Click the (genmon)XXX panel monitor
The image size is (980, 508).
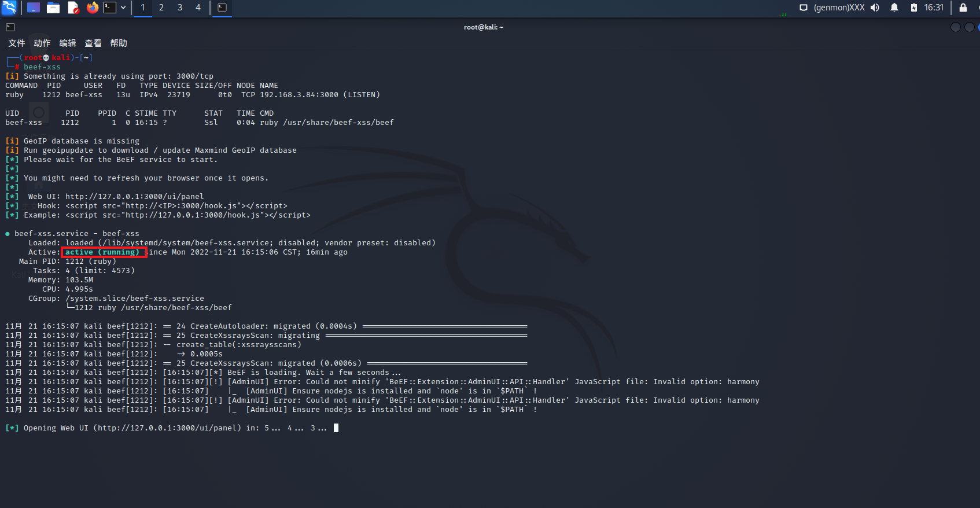pos(839,8)
